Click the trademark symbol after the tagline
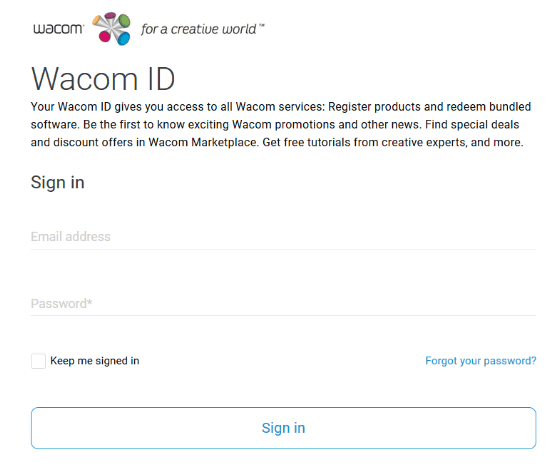560x475 pixels. point(261,25)
